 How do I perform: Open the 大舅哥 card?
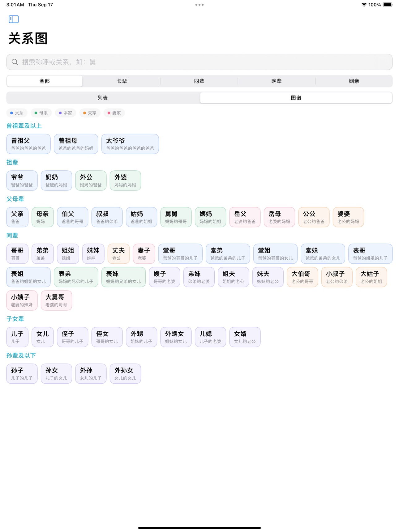[x=56, y=300]
